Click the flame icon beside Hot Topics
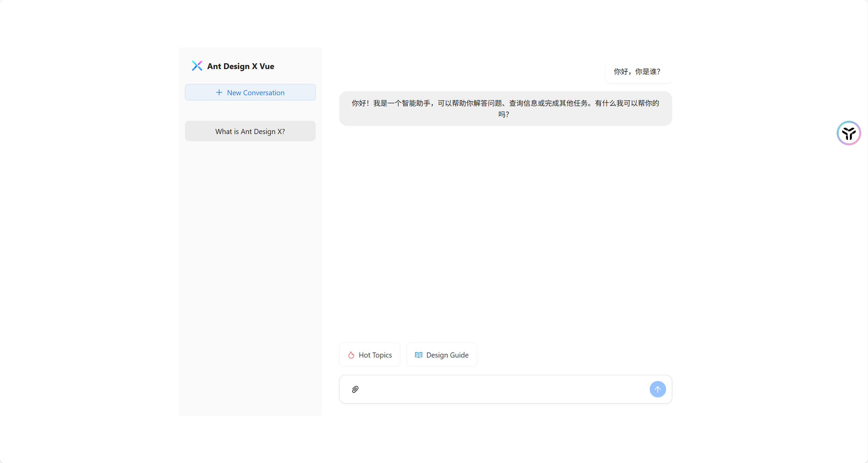Screen dimensions: 868x463 click(351, 355)
